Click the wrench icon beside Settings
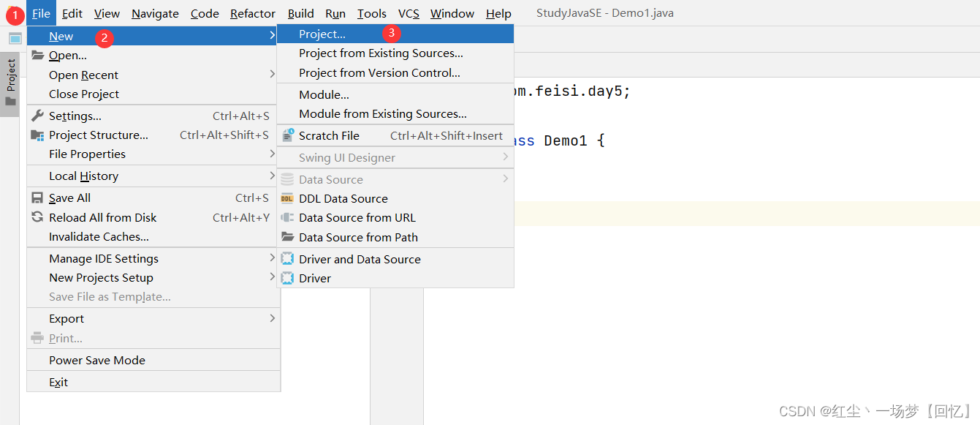The height and width of the screenshot is (425, 980). 37,116
